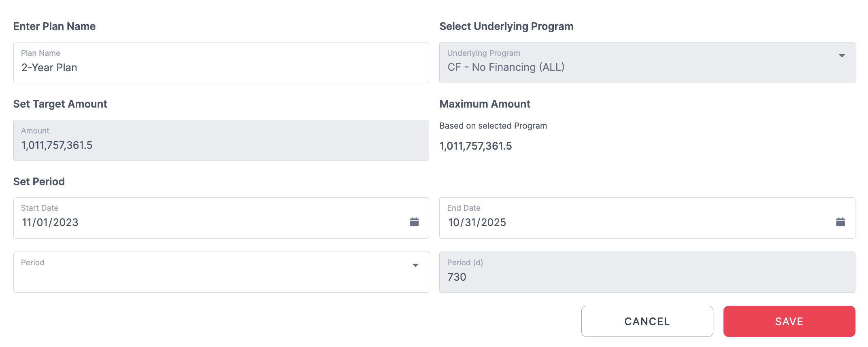Click the Start Date value 11/01/2023

pyautogui.click(x=50, y=222)
